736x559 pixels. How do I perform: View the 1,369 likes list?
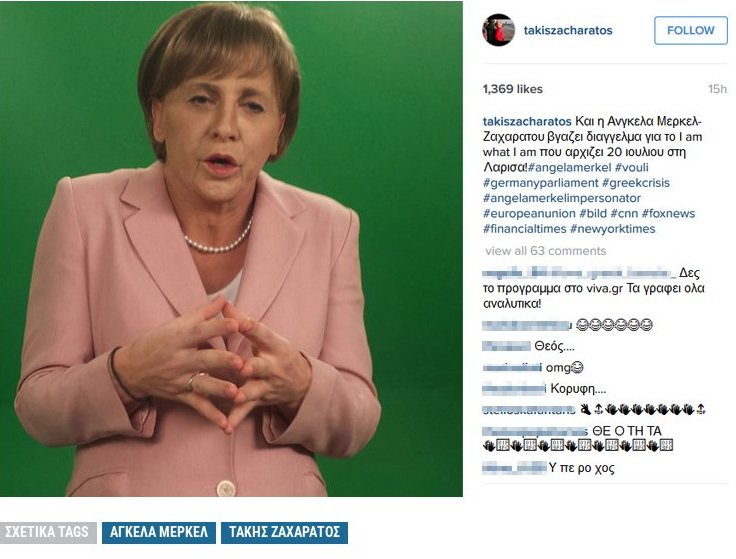pos(513,89)
